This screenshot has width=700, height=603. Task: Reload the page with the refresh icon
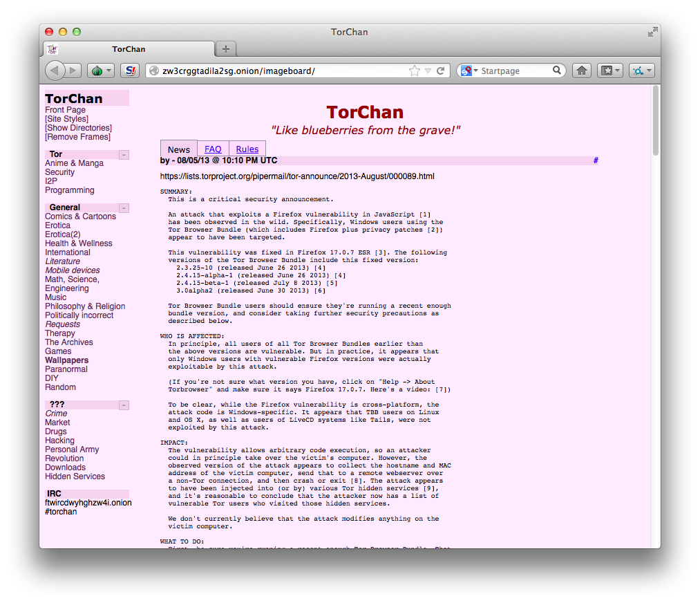click(x=441, y=71)
